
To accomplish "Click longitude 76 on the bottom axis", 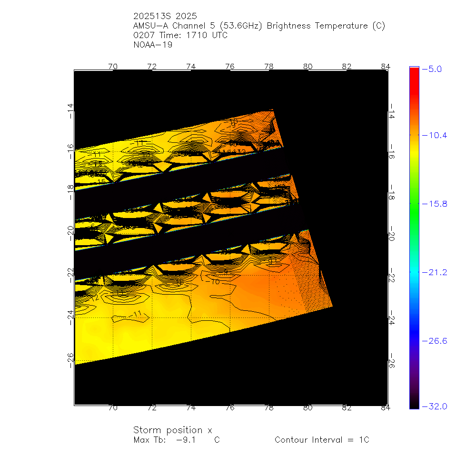I will (x=230, y=408).
